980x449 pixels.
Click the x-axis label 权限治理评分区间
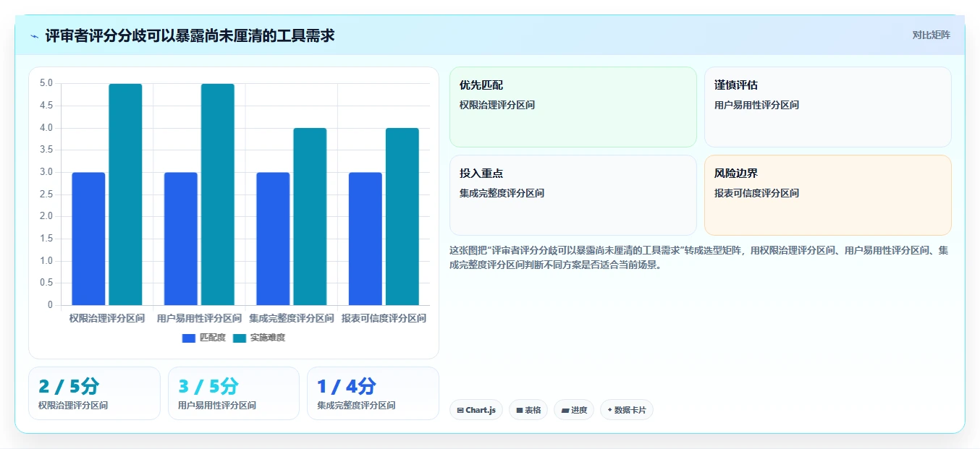pyautogui.click(x=107, y=318)
